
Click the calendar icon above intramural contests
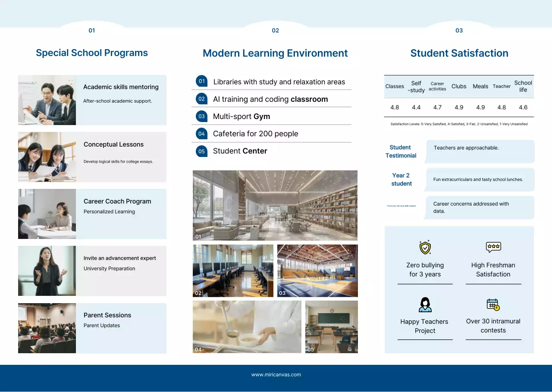(x=493, y=304)
